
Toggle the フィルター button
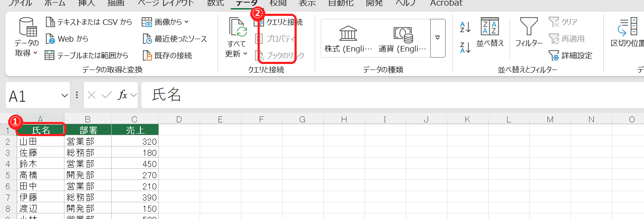tap(529, 33)
